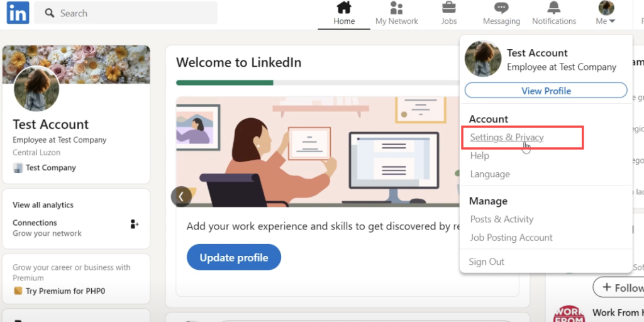Click the welcome carousel illustration
This screenshot has width=644, height=322.
point(317,152)
